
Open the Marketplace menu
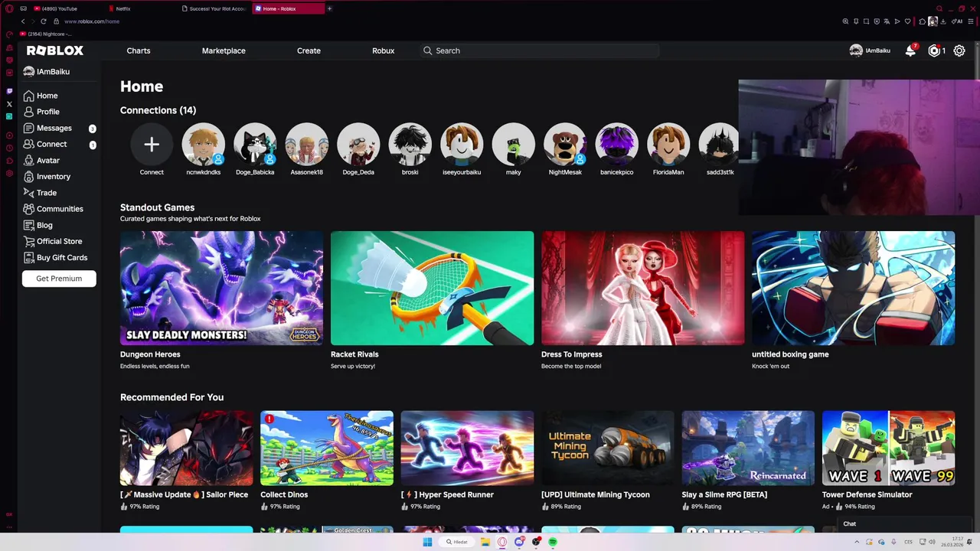pos(224,51)
